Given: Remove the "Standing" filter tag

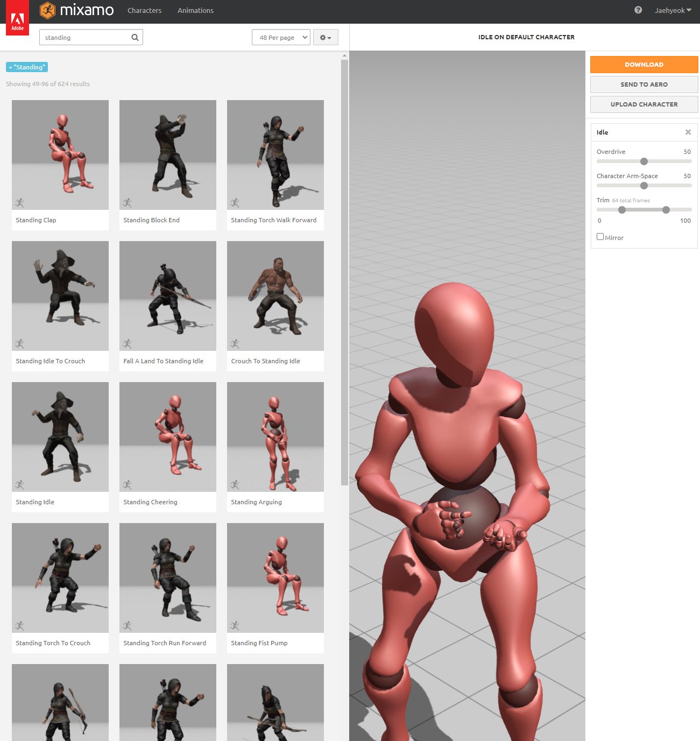Looking at the screenshot, I should pos(10,67).
